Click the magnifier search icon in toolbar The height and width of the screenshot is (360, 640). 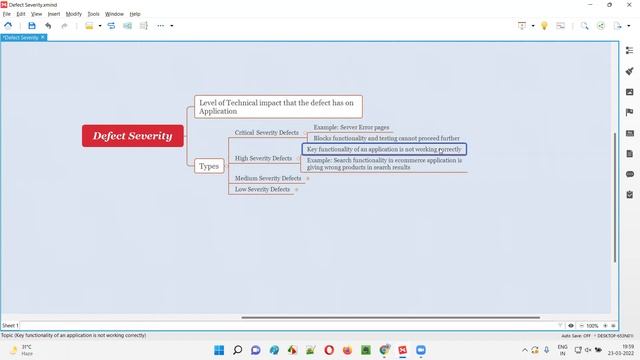coord(584,26)
